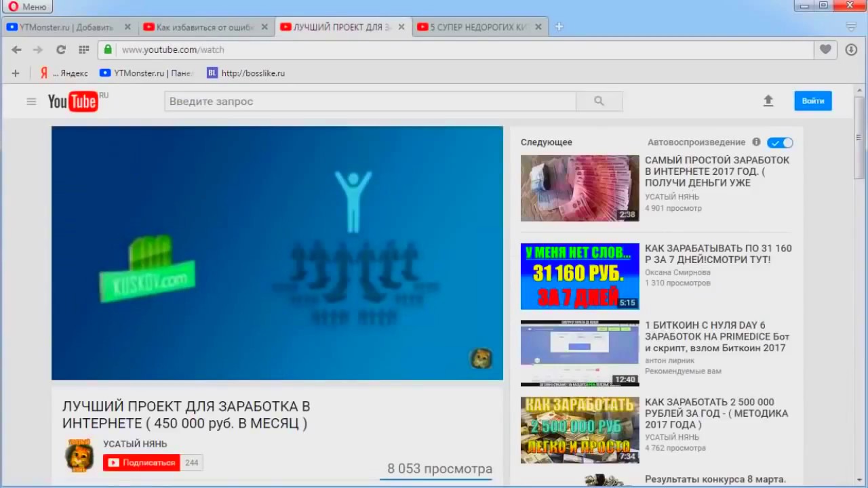Click the green padlock security icon

pyautogui.click(x=108, y=49)
